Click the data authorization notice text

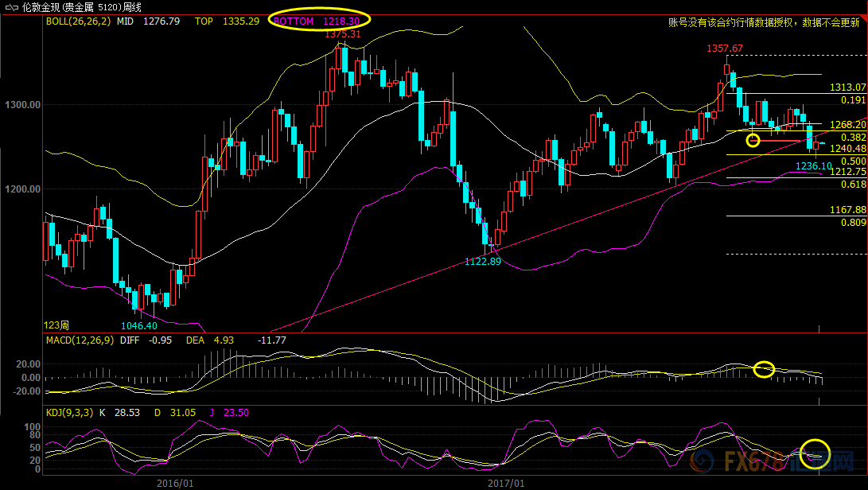coord(765,22)
